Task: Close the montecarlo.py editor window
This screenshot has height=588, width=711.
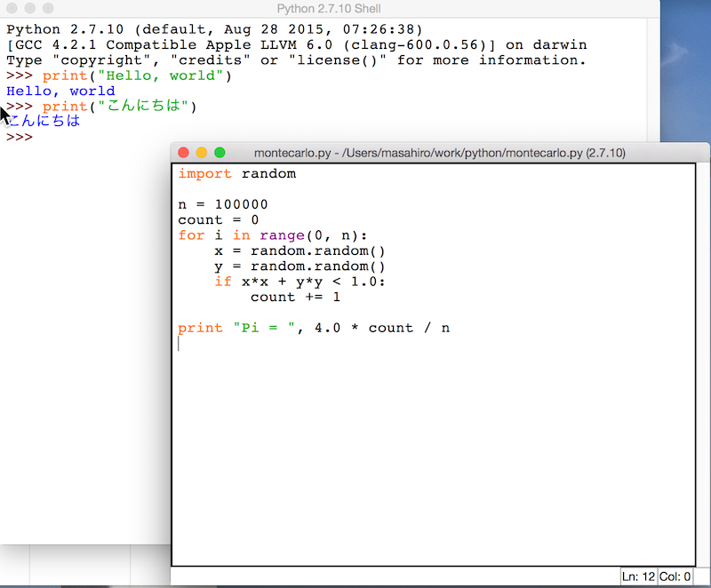Action: (x=184, y=153)
